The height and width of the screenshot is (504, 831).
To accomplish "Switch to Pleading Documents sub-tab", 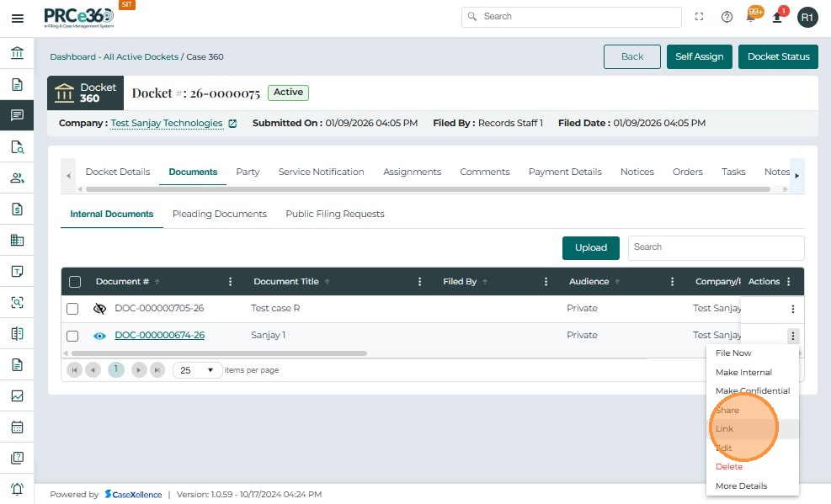I will point(220,214).
